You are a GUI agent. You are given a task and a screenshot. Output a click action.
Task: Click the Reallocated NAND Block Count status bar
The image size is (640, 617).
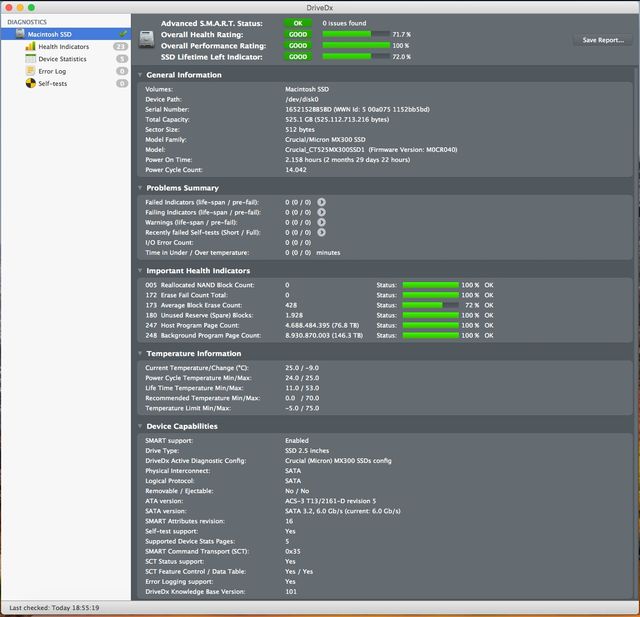pyautogui.click(x=431, y=285)
